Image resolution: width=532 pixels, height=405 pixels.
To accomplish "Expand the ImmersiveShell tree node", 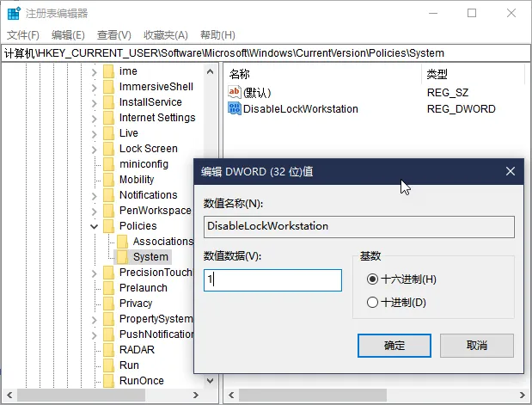I will tap(95, 87).
